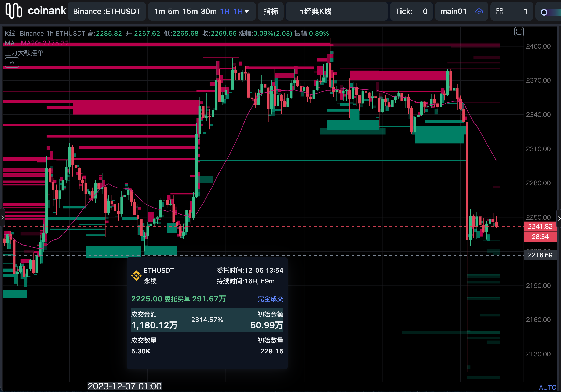Viewport: 561px width, 392px height.
Task: Open the grid layout icon
Action: point(499,11)
